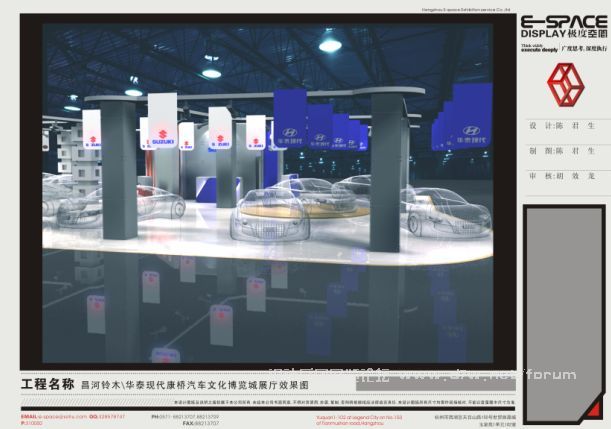Click the project title '昌河铃木\华泰现代康桥汽车文化博览城展厅效果图'
The width and height of the screenshot is (611, 429).
click(195, 385)
